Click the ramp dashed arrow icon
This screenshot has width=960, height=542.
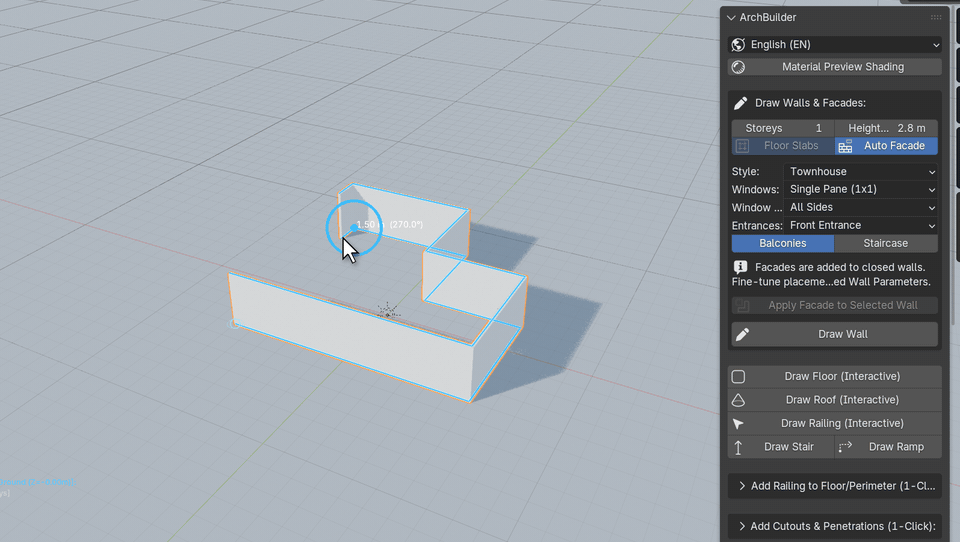(x=846, y=447)
